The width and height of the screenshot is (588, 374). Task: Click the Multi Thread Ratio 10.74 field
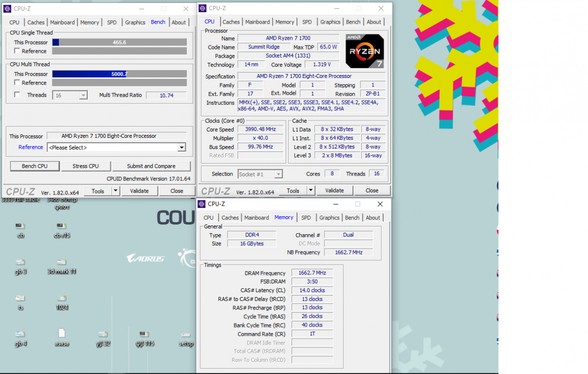(167, 96)
